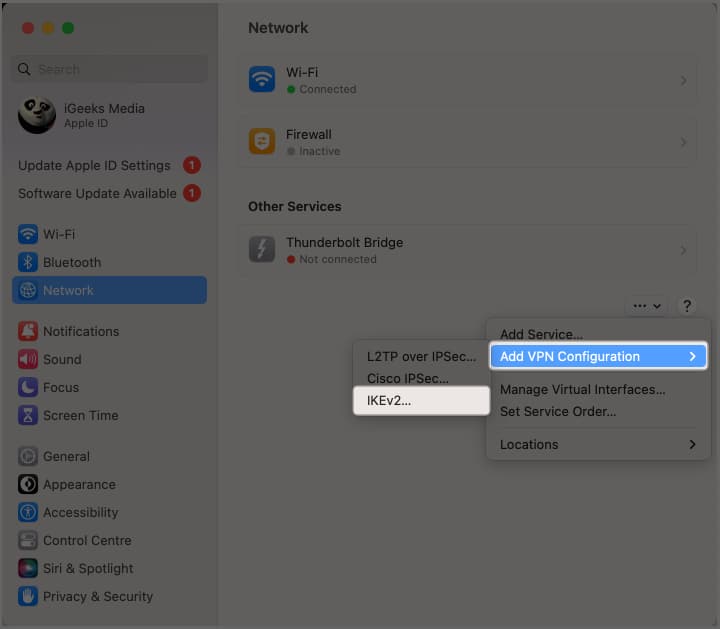Expand the Wi-Fi Connected row chevron
This screenshot has width=720, height=629.
pos(684,80)
